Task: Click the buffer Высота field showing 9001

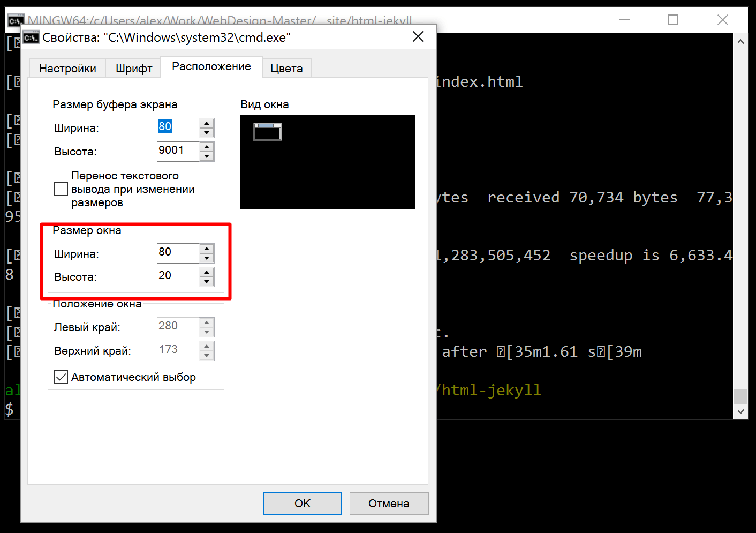Action: click(178, 151)
